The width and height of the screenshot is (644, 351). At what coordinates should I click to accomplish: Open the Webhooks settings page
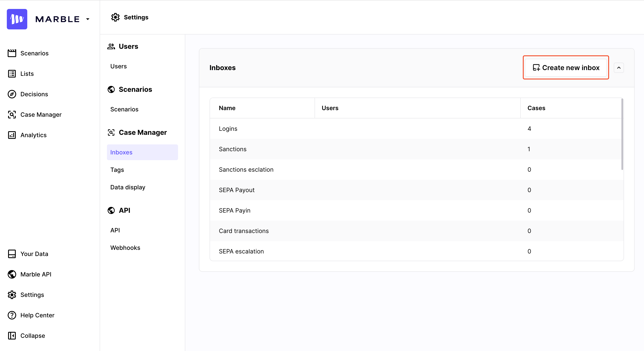(x=125, y=248)
